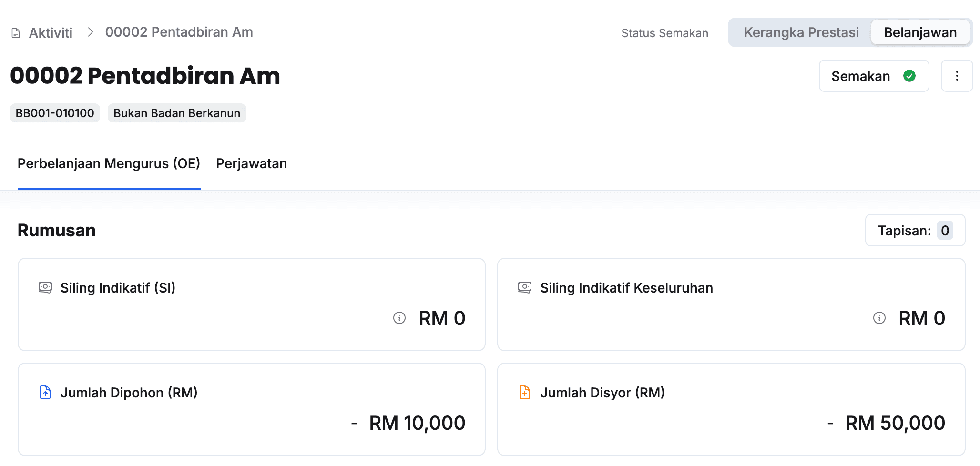Image resolution: width=980 pixels, height=466 pixels.
Task: Click the document icon beside Aktiviti breadcrumb
Action: (16, 33)
